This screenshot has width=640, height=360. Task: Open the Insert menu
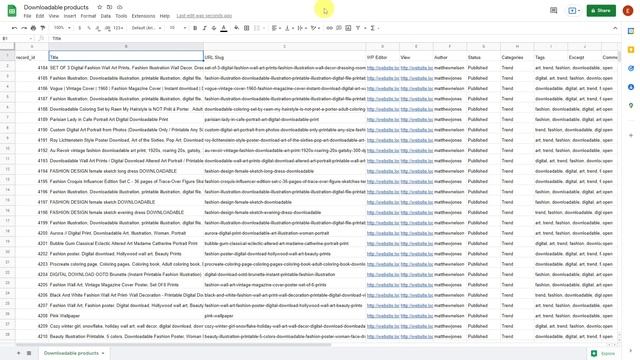tap(70, 16)
